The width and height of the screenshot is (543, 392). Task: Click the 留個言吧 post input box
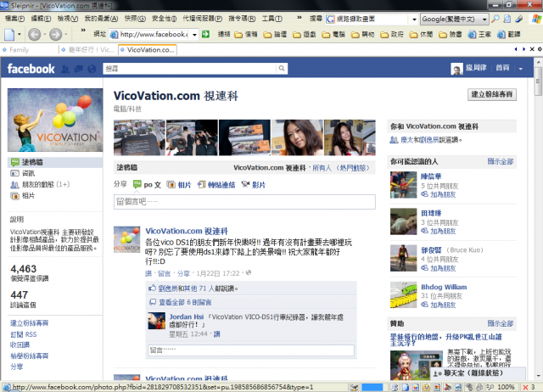(244, 202)
